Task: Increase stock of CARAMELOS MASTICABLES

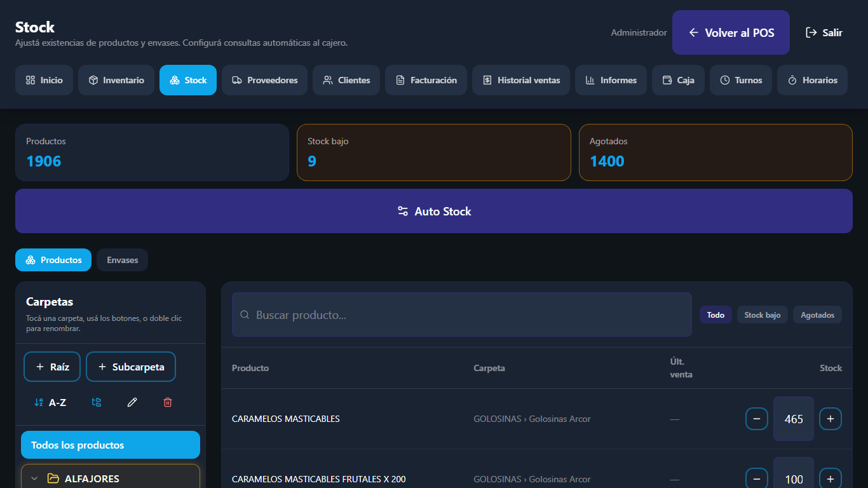Action: (x=831, y=419)
